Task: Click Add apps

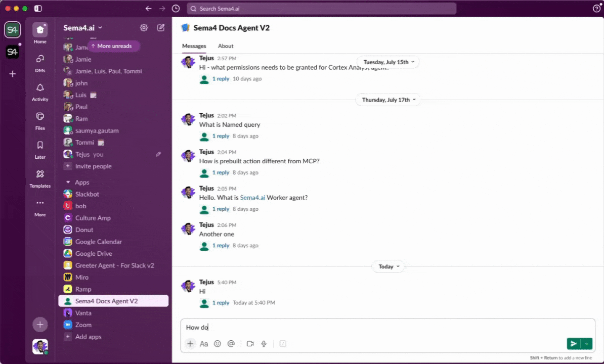Action: tap(113, 337)
